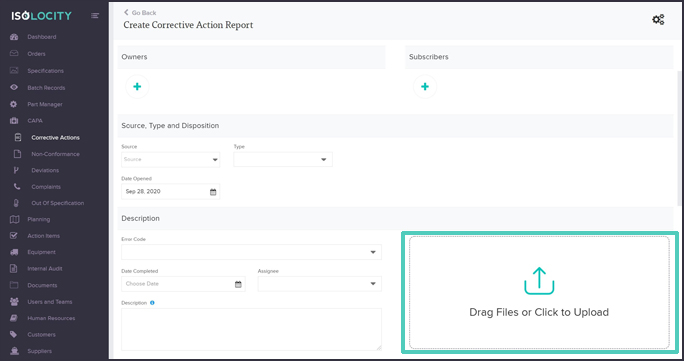Click the Equipment truck icon
684x361 pixels.
14,252
